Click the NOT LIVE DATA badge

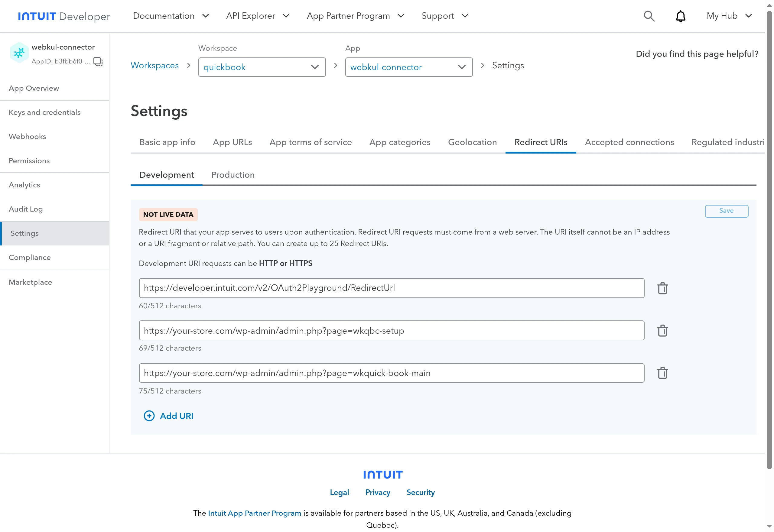[x=168, y=214]
